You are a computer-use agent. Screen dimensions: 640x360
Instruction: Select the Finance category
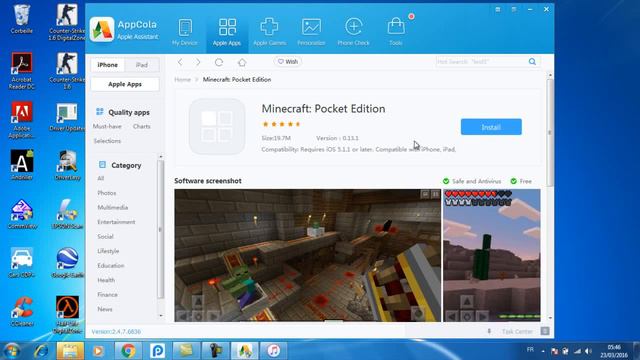pos(107,295)
